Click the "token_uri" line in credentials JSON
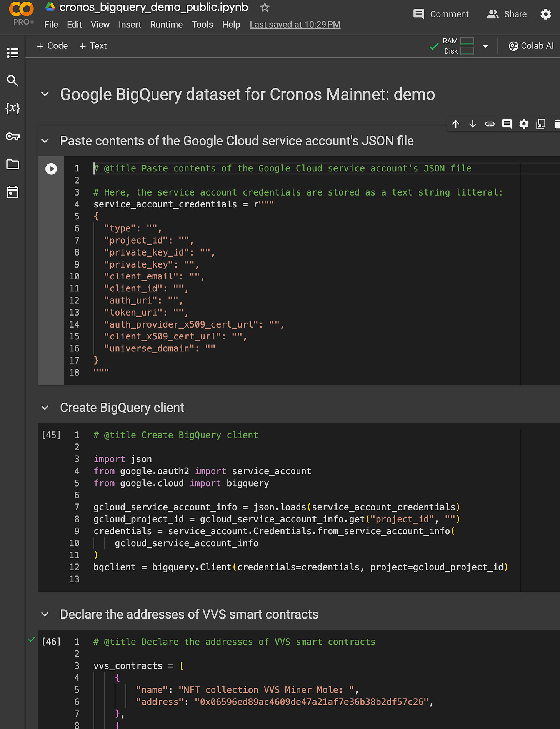 (x=146, y=313)
